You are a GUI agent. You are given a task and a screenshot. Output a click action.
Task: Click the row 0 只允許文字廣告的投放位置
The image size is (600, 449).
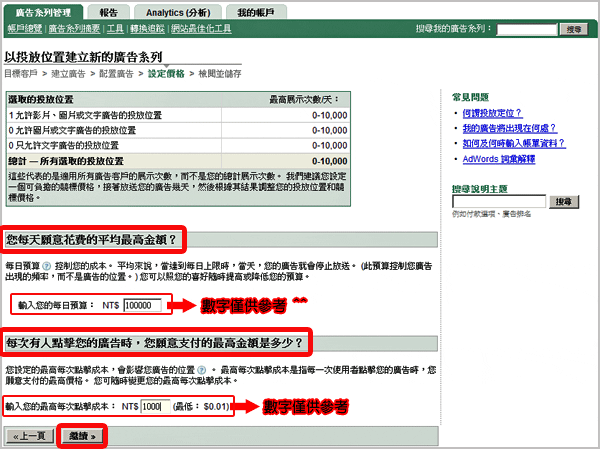point(178,145)
